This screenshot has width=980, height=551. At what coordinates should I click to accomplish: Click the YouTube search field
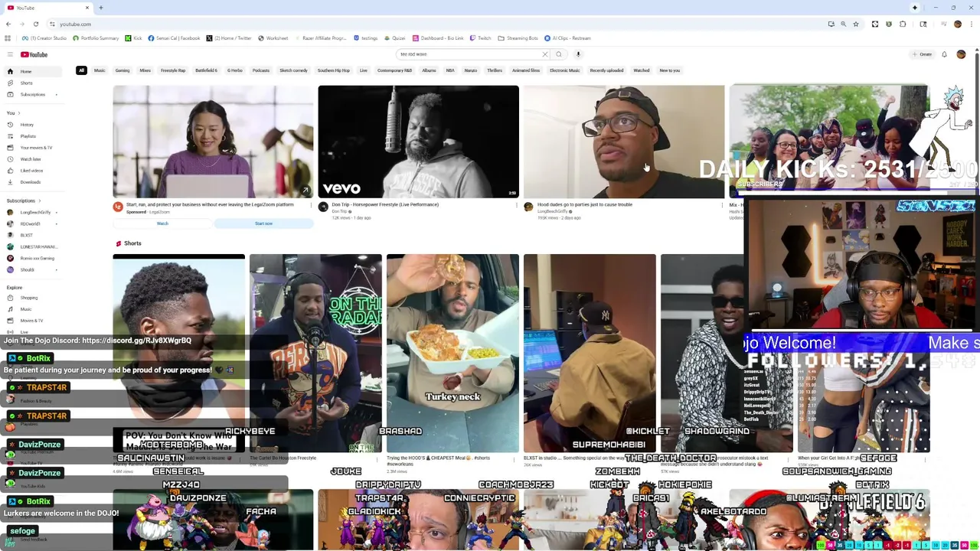(x=467, y=54)
